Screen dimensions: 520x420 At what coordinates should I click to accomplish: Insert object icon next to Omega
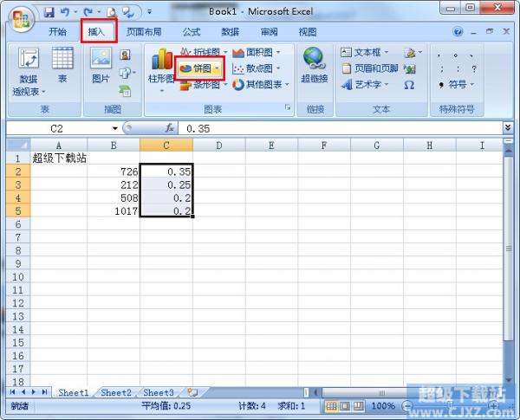pos(410,69)
